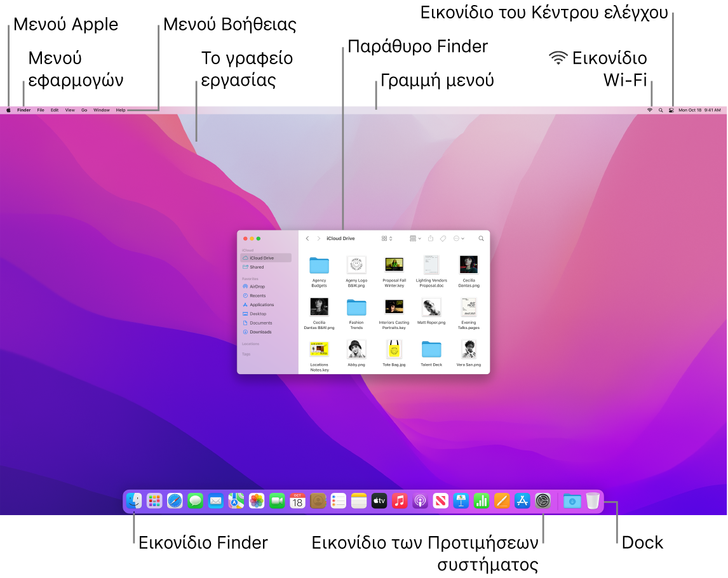Image resolution: width=728 pixels, height=578 pixels.
Task: Open the Apple menu
Action: (x=7, y=109)
